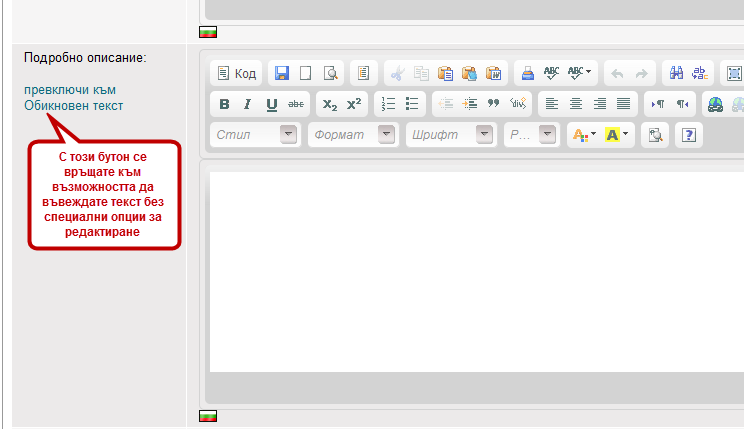Open the text color picker
The width and height of the screenshot is (744, 429).
[x=582, y=135]
